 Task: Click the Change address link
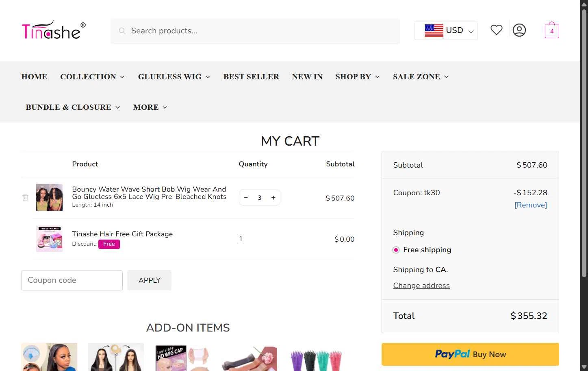421,286
